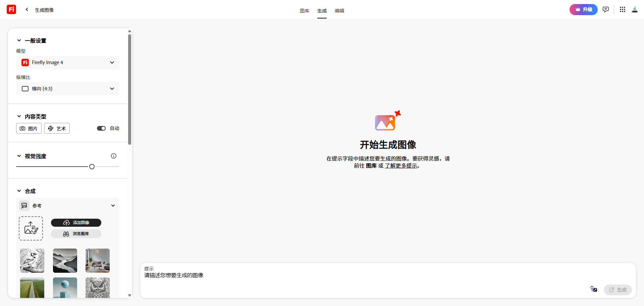
Task: Click the dashed image-upload placeholder icon
Action: click(x=31, y=228)
